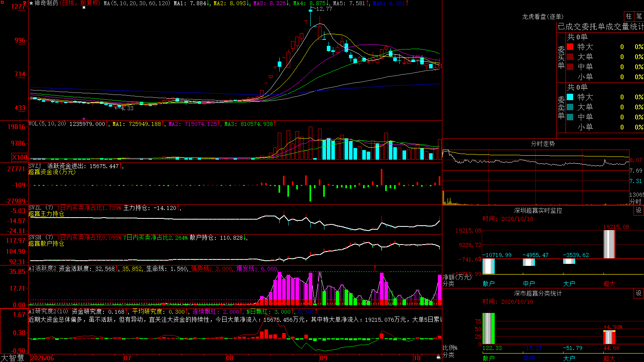This screenshot has height=362, width=644.
Task: Switch to 柱 bar display mode
Action: [629, 16]
